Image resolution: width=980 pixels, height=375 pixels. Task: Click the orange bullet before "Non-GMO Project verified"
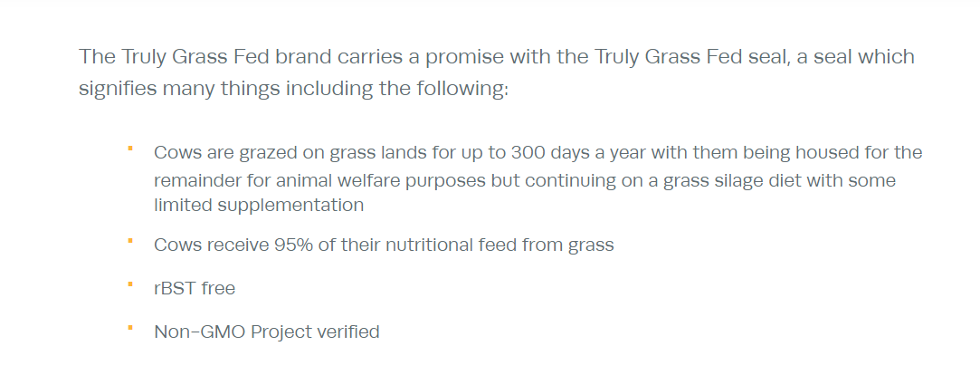click(x=130, y=327)
